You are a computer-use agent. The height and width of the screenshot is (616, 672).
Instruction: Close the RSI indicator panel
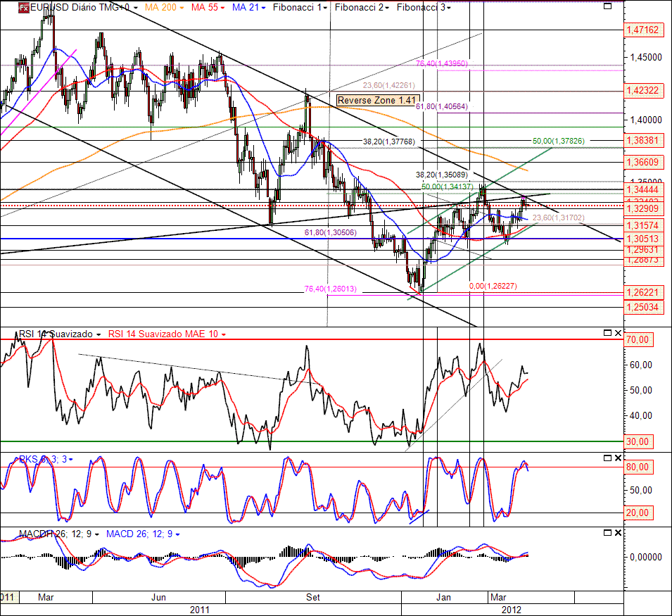click(618, 333)
